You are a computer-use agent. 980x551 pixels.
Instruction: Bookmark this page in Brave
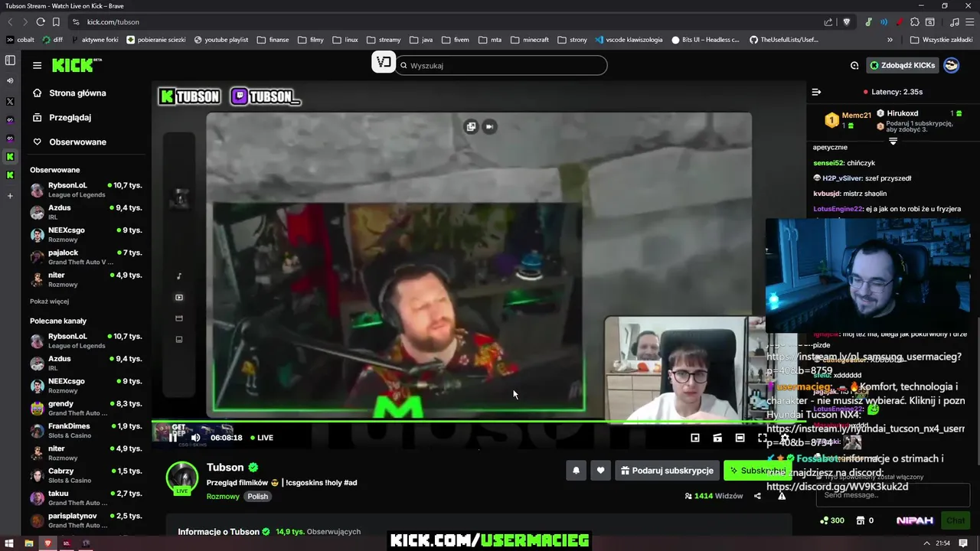pos(56,22)
